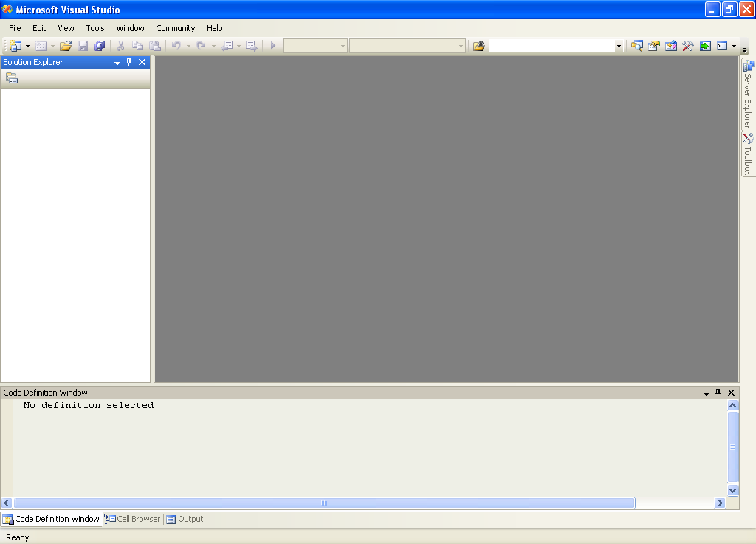Image resolution: width=756 pixels, height=544 pixels.
Task: Click the Paste clipboard icon
Action: coord(155,46)
